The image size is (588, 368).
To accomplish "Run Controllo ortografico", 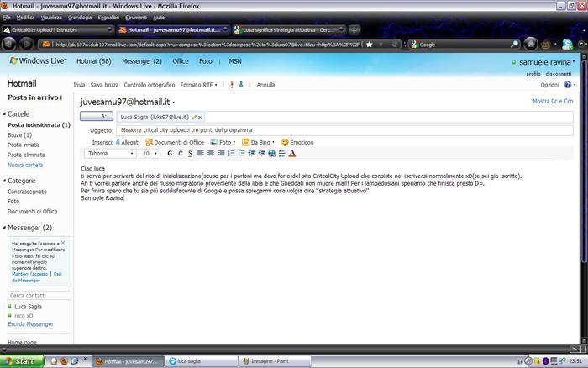I will (x=150, y=85).
